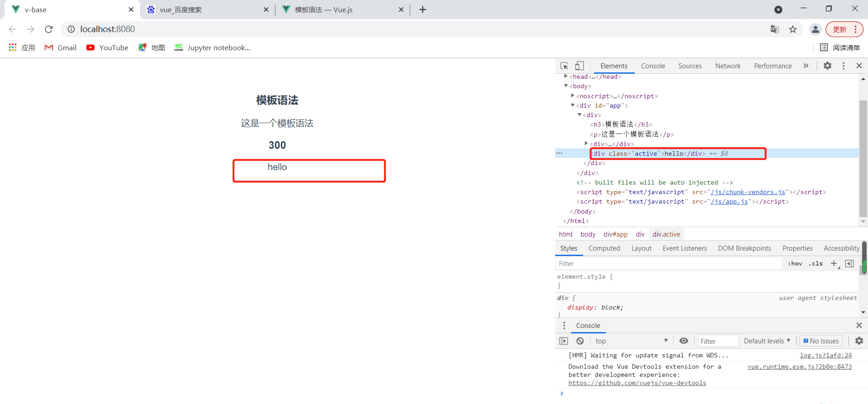Image resolution: width=868 pixels, height=404 pixels.
Task: Expand the collapsed div…/div node
Action: coord(586,143)
